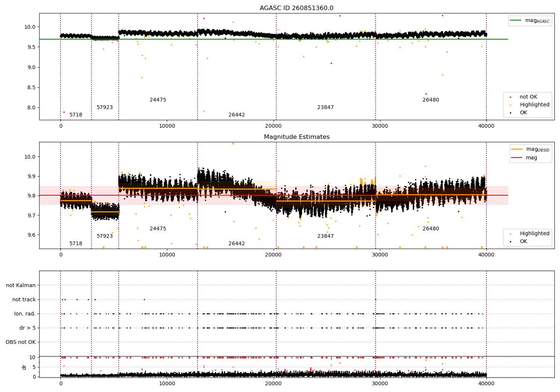Click the title 'AGASC ID 260851360.0'
Image resolution: width=560 pixels, height=392 pixels.
tap(296, 8)
